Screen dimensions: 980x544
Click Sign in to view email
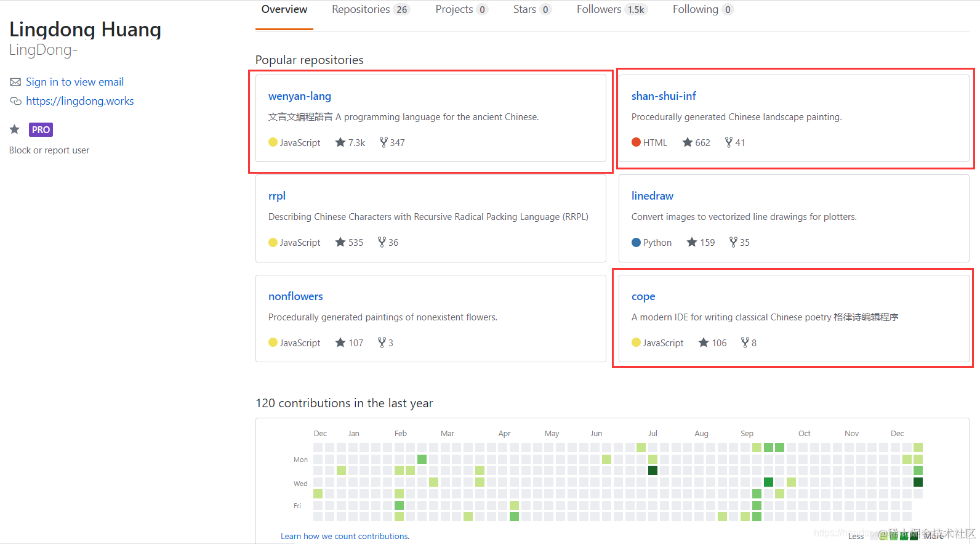[x=74, y=82]
